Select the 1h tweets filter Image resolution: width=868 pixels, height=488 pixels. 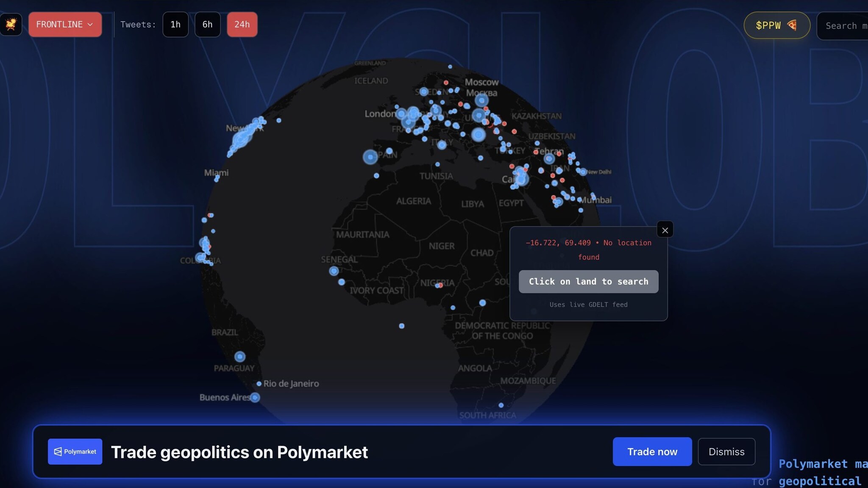[175, 25]
